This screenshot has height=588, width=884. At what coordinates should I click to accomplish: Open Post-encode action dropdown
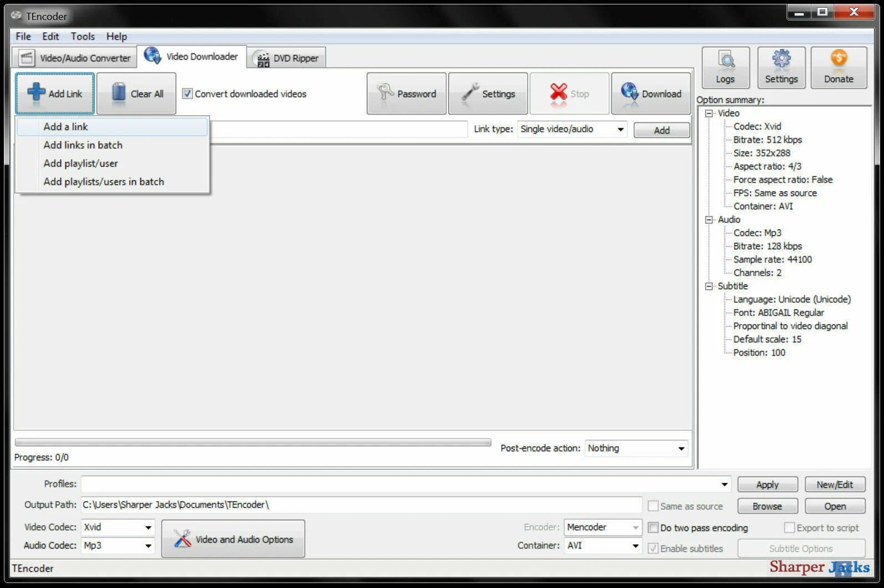(636, 448)
